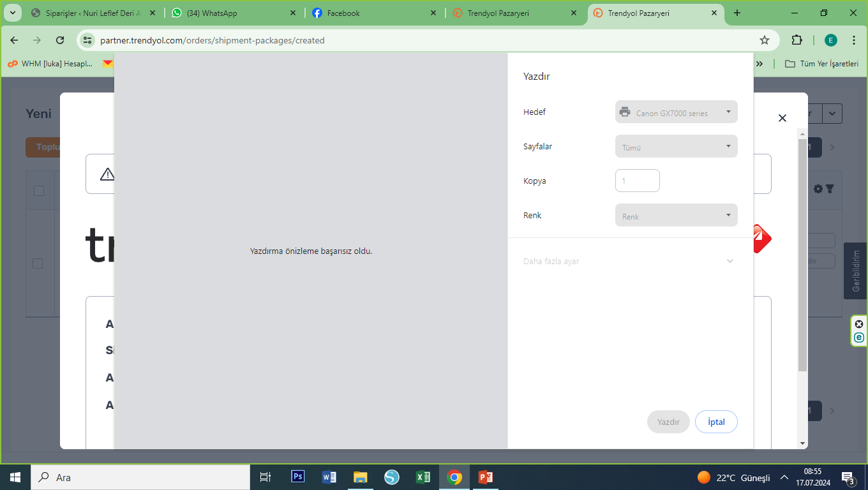Screen dimensions: 868x490
Task: Open Photoshop from taskbar
Action: click(297, 477)
